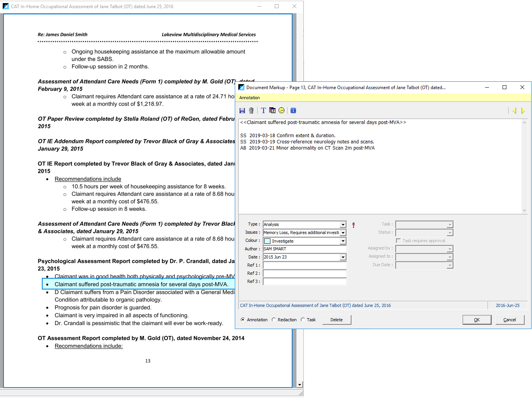Screen dimensions: 532x398
Task: Select the Task radio button
Action: [303, 320]
